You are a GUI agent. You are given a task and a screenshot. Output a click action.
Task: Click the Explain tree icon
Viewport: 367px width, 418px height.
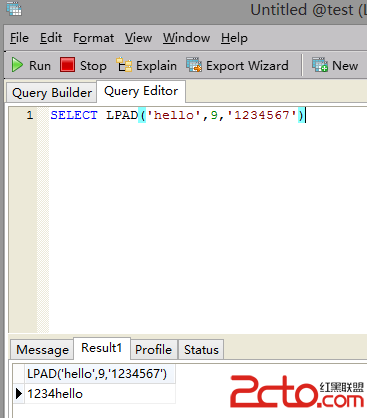coord(124,65)
